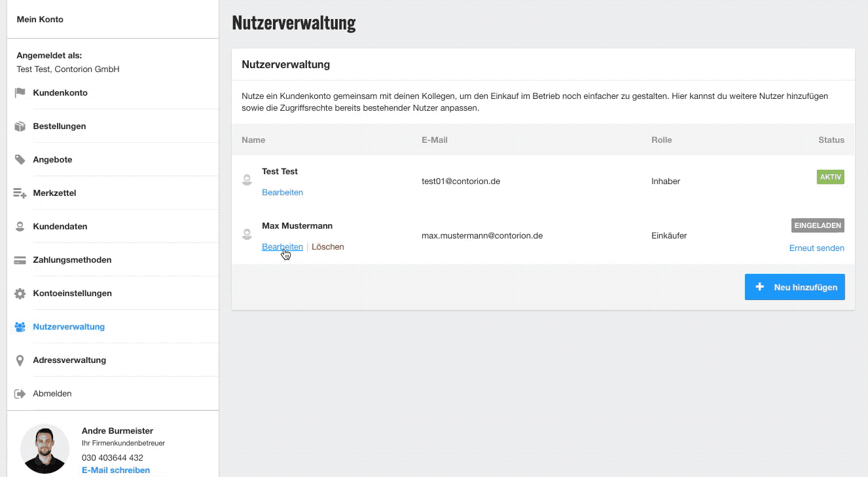This screenshot has height=477, width=868.
Task: Open Kundendaten from the sidebar menu
Action: coord(60,227)
